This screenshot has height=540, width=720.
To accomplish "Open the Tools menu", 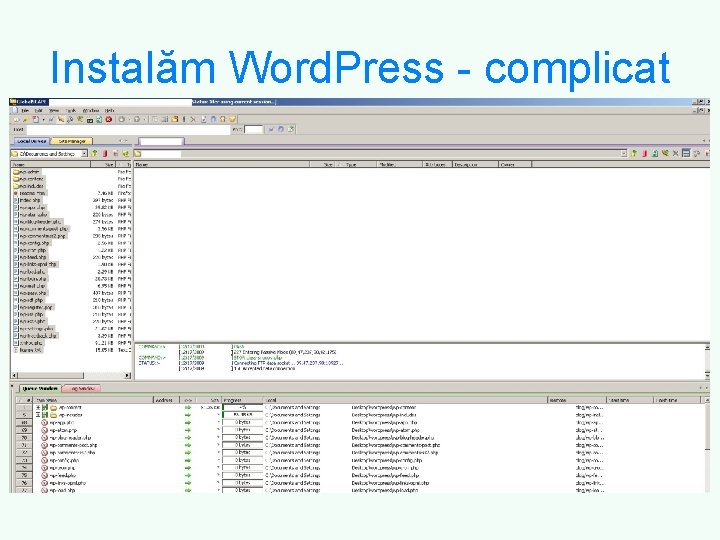I will click(71, 111).
